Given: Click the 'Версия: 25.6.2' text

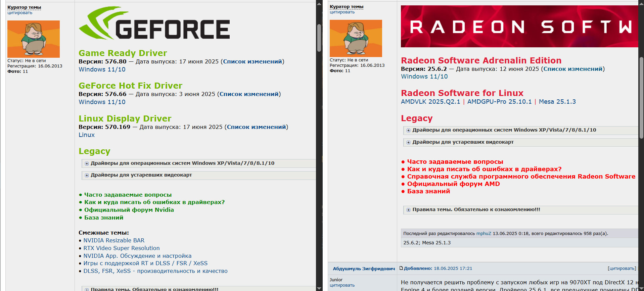Looking at the screenshot, I should coord(424,69).
